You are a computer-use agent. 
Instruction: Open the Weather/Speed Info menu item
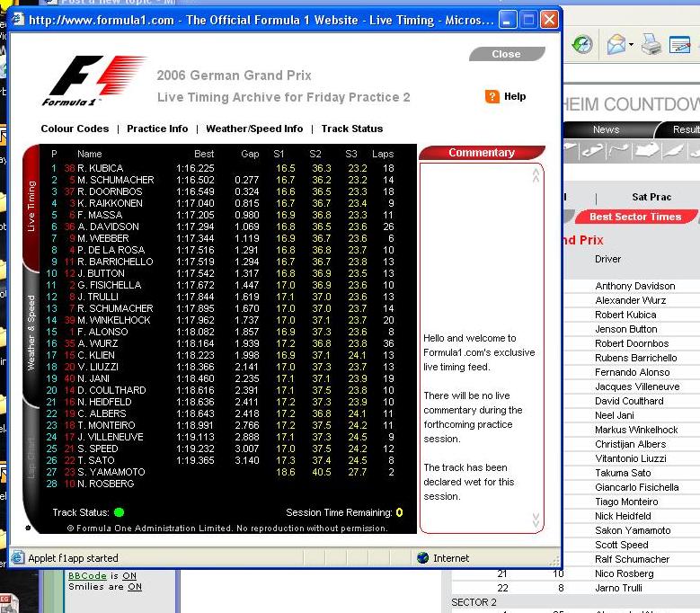coord(254,129)
